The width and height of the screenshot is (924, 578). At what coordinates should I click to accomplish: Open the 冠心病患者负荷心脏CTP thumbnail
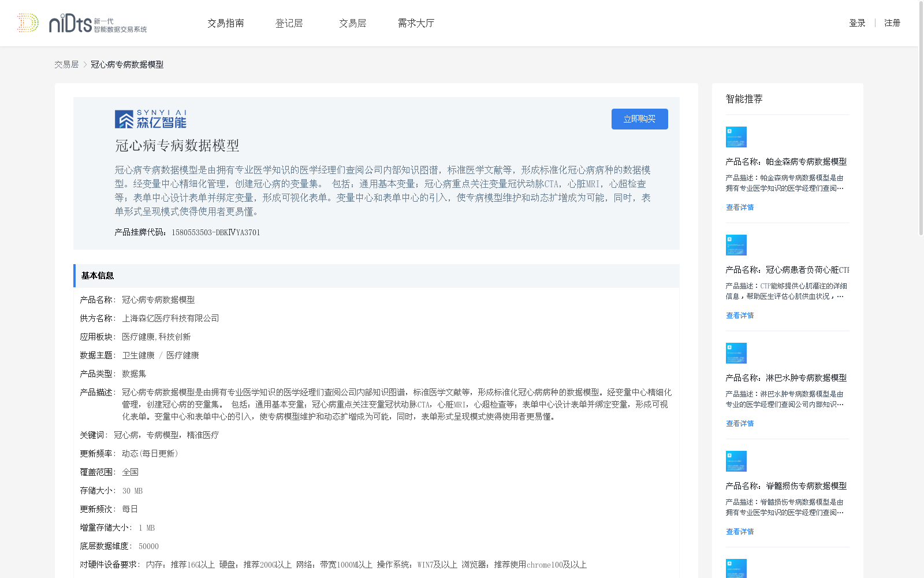click(736, 245)
